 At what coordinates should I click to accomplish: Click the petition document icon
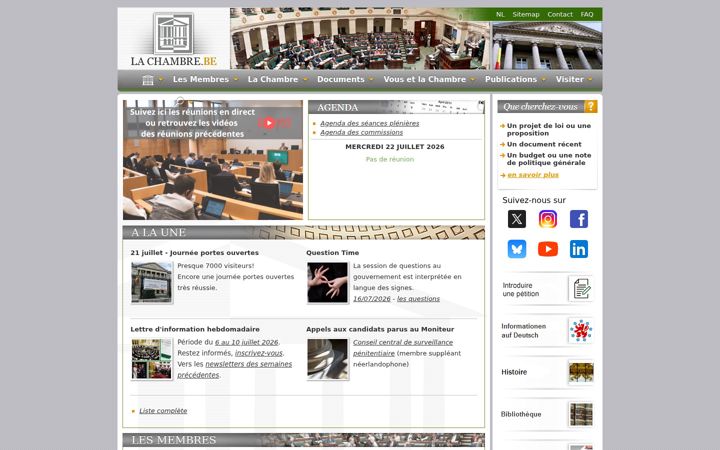click(x=581, y=289)
